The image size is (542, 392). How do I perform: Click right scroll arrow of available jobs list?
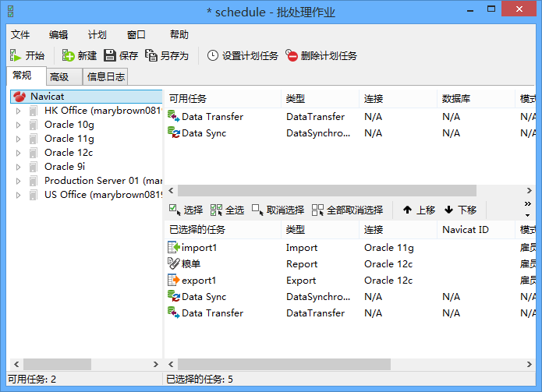tap(530, 190)
